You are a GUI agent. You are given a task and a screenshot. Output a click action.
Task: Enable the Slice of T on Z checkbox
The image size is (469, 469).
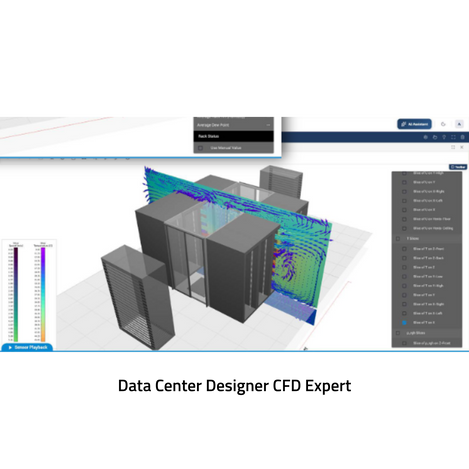click(x=404, y=267)
